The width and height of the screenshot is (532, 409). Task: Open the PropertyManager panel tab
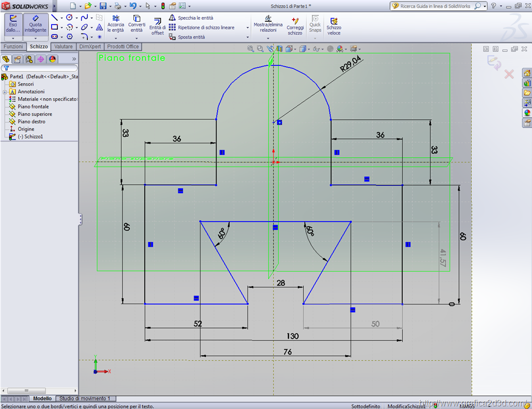click(x=18, y=59)
